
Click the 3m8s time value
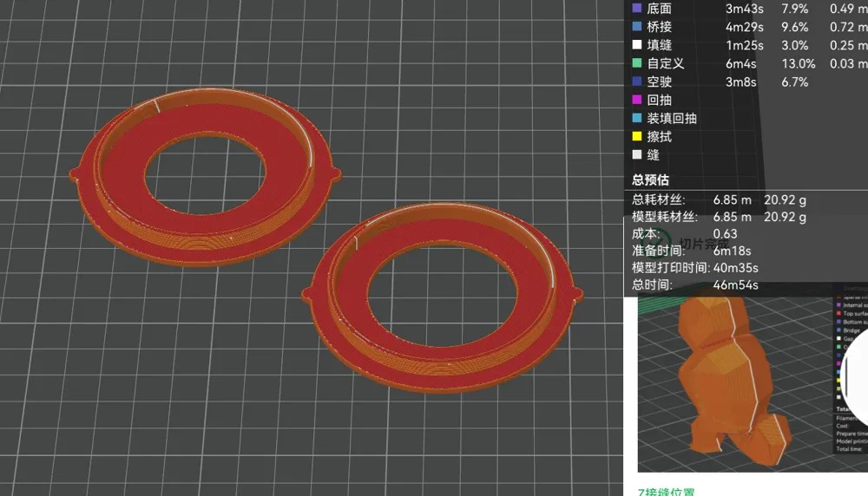click(741, 82)
